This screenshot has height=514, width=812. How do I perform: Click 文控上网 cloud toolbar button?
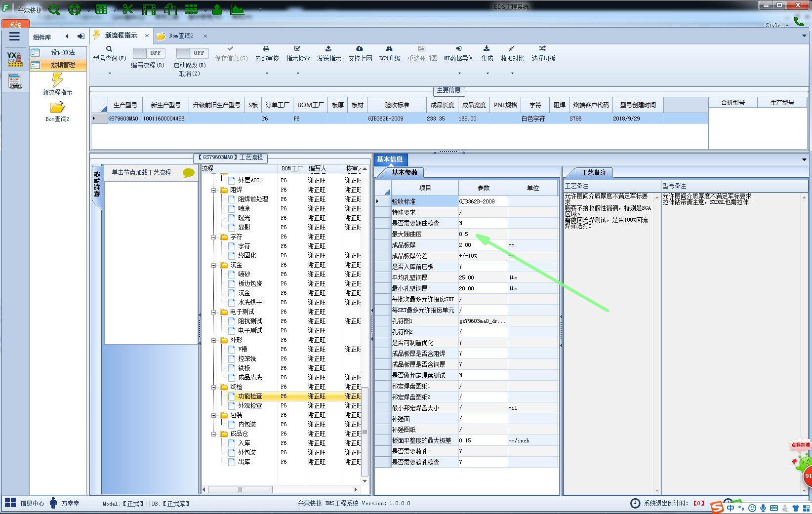click(360, 54)
